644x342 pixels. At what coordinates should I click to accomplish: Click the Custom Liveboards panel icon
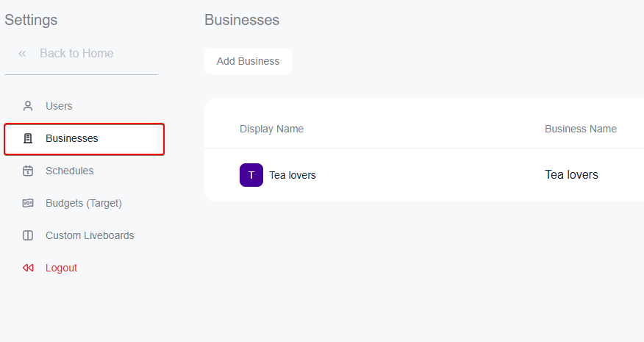click(28, 235)
